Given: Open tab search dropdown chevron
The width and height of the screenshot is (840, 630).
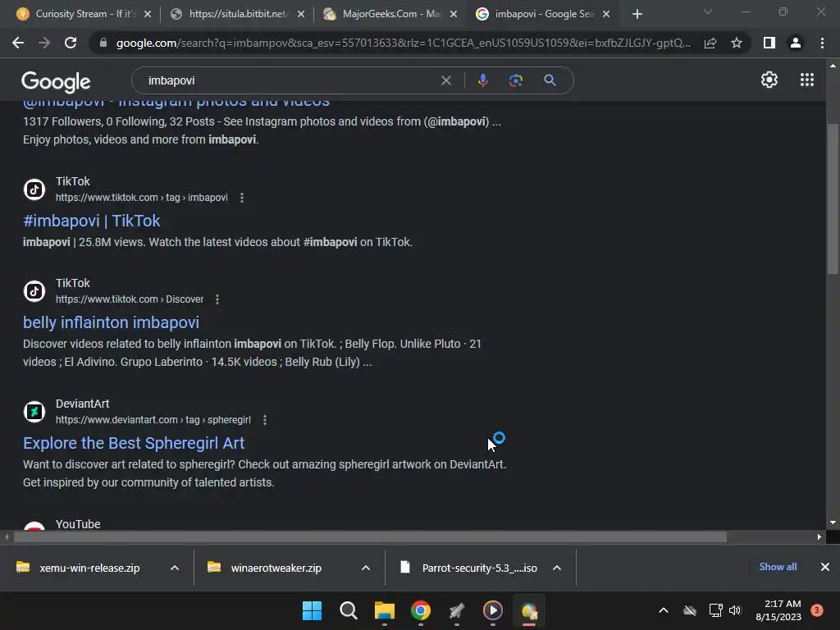Looking at the screenshot, I should (x=708, y=11).
